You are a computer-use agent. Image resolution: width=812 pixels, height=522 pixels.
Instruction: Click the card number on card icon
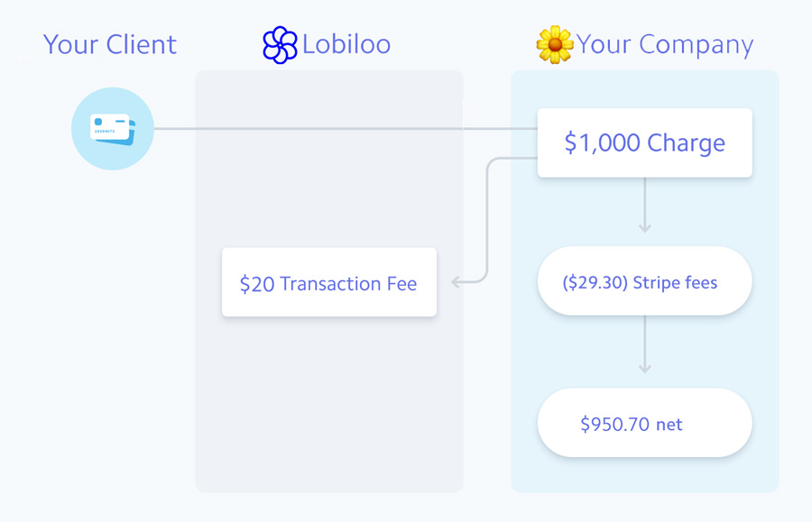105,132
